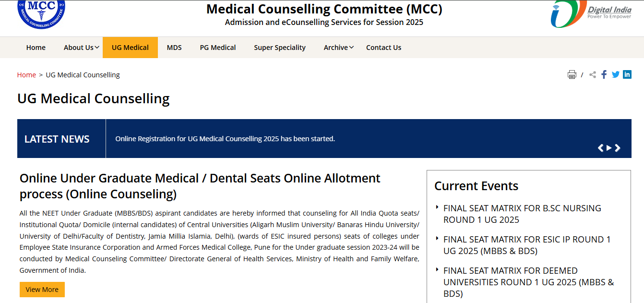Open the share icon options
644x303 pixels.
pyautogui.click(x=593, y=74)
